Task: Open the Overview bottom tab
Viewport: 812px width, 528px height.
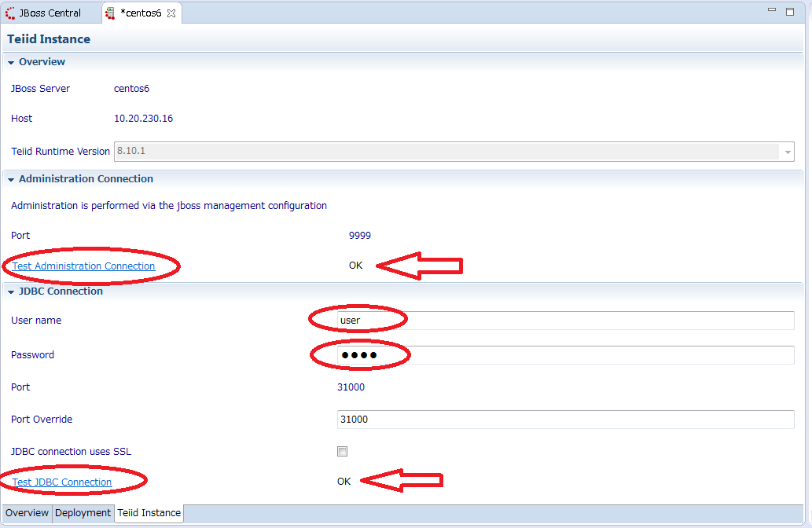Action: coord(27,512)
